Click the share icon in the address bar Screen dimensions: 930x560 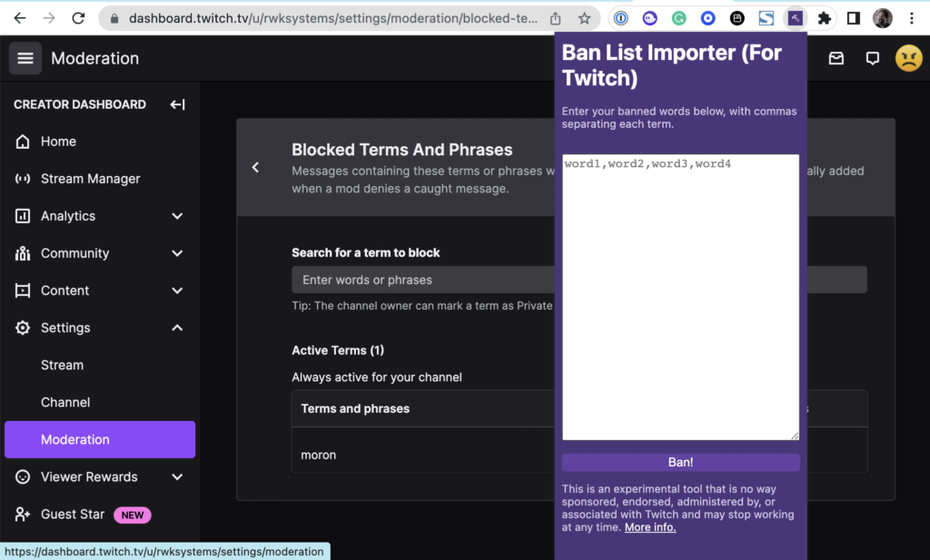coord(555,18)
